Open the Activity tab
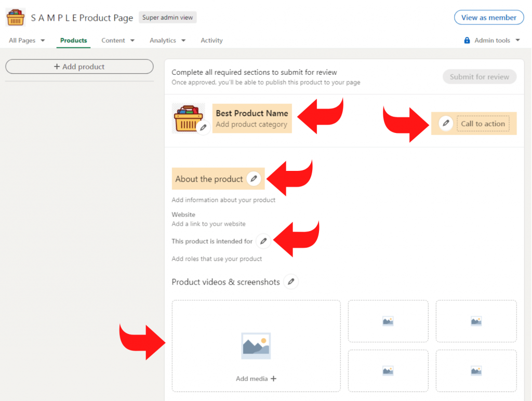 tap(211, 40)
